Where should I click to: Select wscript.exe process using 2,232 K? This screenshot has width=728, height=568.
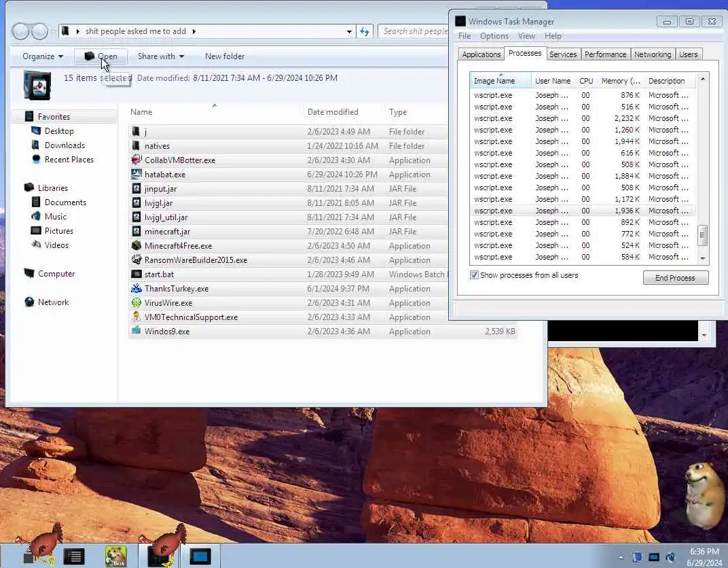583,118
